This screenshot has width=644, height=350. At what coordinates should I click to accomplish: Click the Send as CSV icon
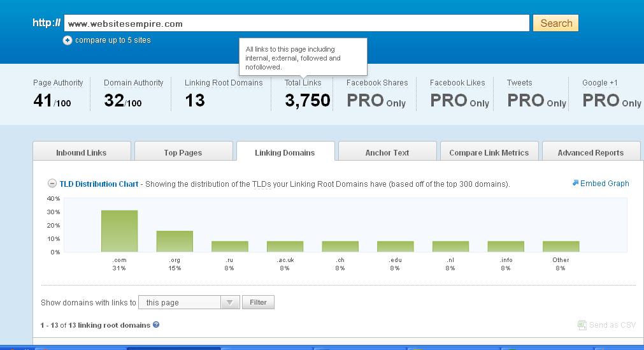[582, 325]
